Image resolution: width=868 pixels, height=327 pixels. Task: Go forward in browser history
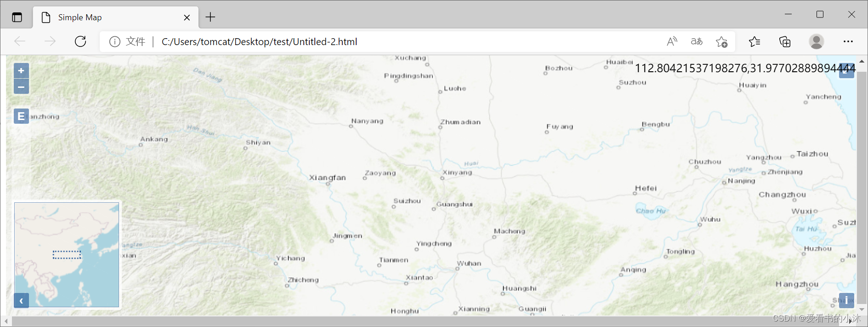[x=50, y=42]
